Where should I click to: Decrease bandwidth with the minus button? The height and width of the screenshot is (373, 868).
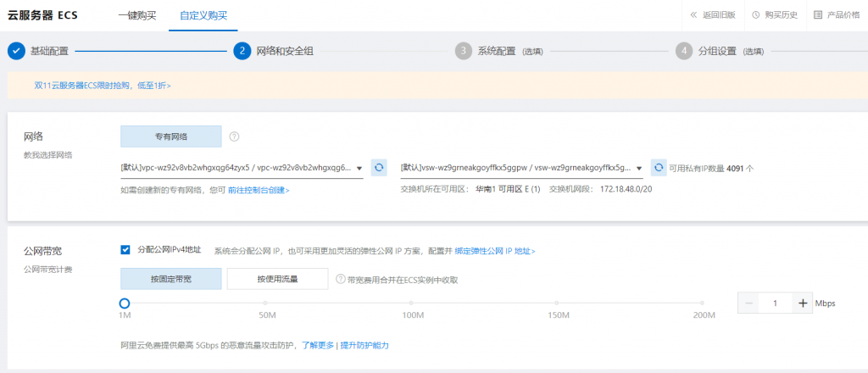pyautogui.click(x=749, y=303)
